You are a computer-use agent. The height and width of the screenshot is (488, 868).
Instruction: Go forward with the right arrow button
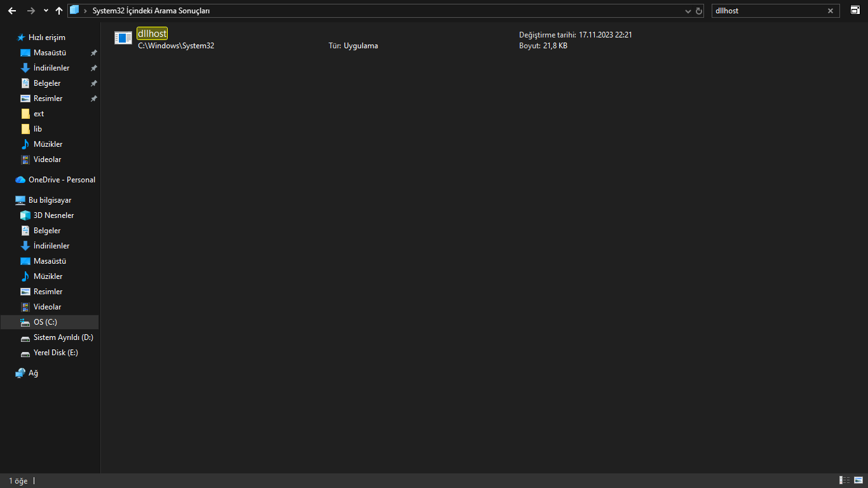click(x=31, y=11)
